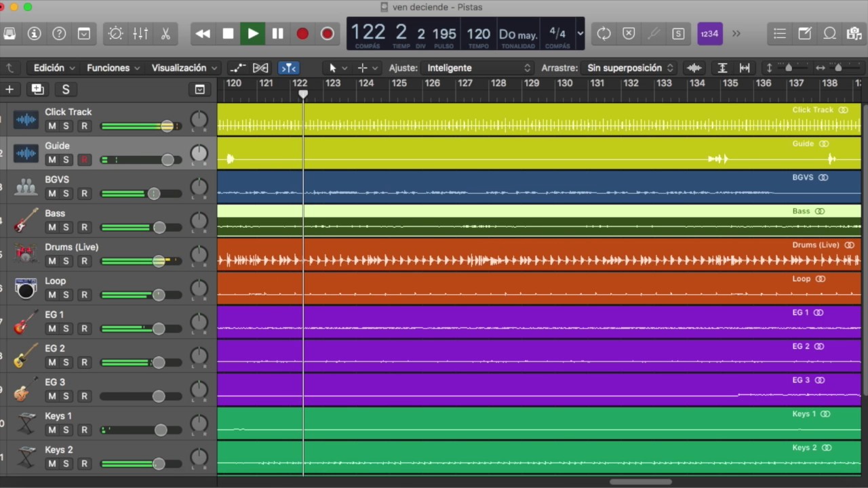868x488 pixels.
Task: Open the Edición menu
Action: 54,68
